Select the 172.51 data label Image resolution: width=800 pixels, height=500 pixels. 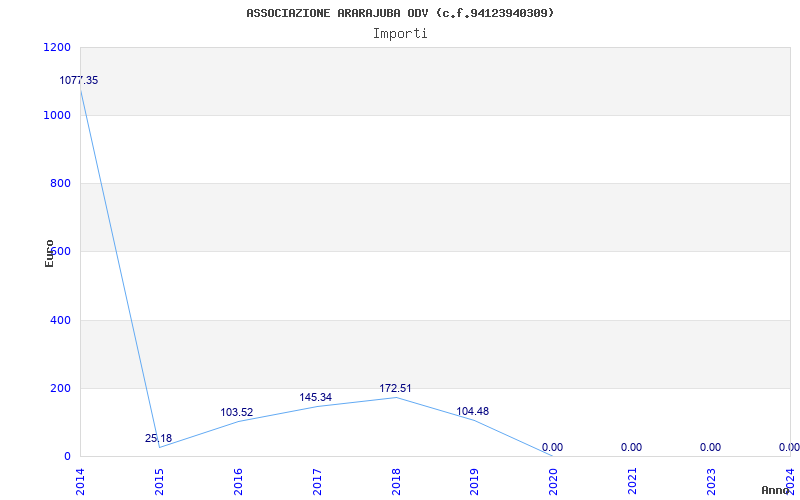click(395, 388)
